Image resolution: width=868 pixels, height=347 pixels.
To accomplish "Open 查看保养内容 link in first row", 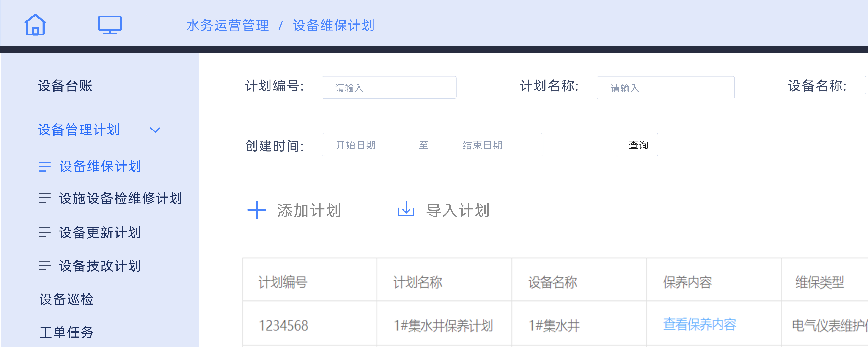I will click(700, 324).
